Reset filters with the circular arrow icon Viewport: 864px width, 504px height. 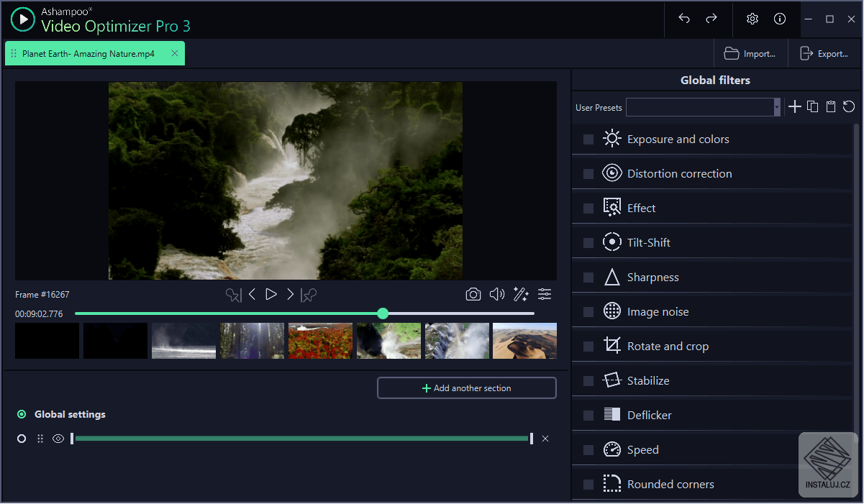pos(849,107)
